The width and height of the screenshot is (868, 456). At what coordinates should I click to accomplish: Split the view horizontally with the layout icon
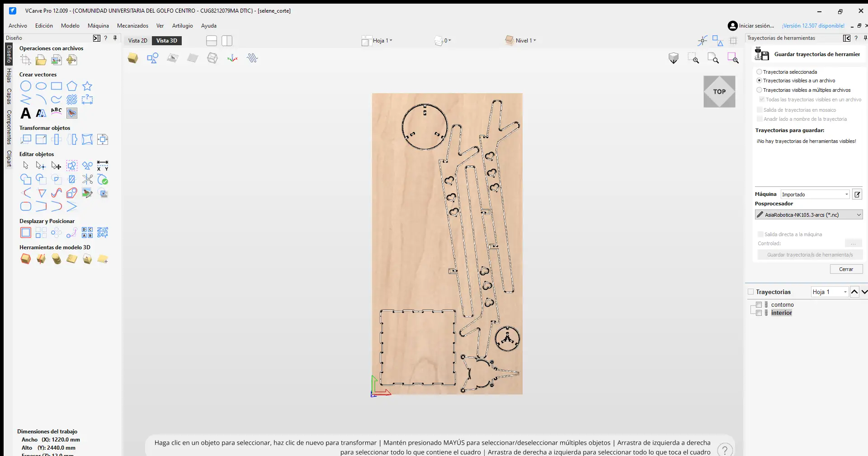click(x=212, y=41)
